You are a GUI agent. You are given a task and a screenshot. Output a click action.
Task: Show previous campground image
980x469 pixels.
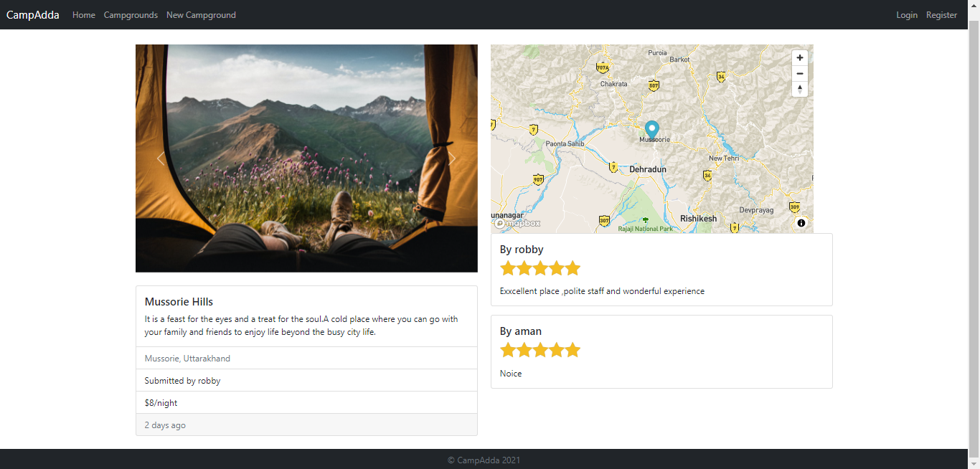[x=161, y=158]
